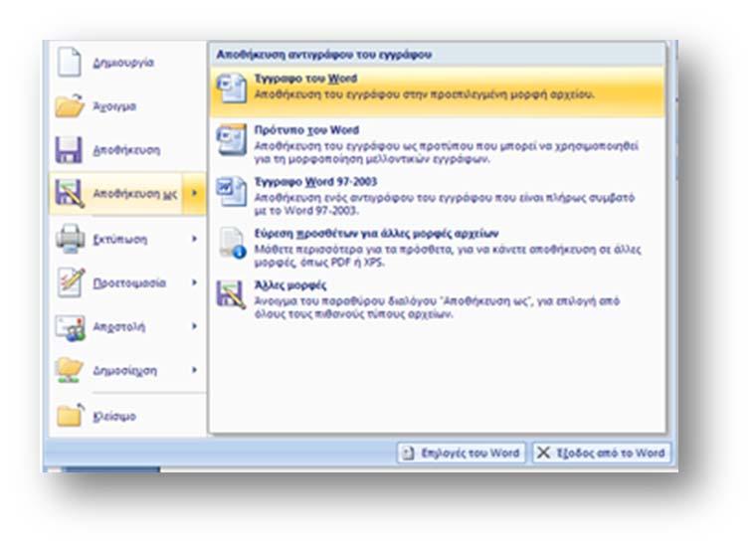Click description mentioning PDF ή XPS
756x550 pixels.
448,256
